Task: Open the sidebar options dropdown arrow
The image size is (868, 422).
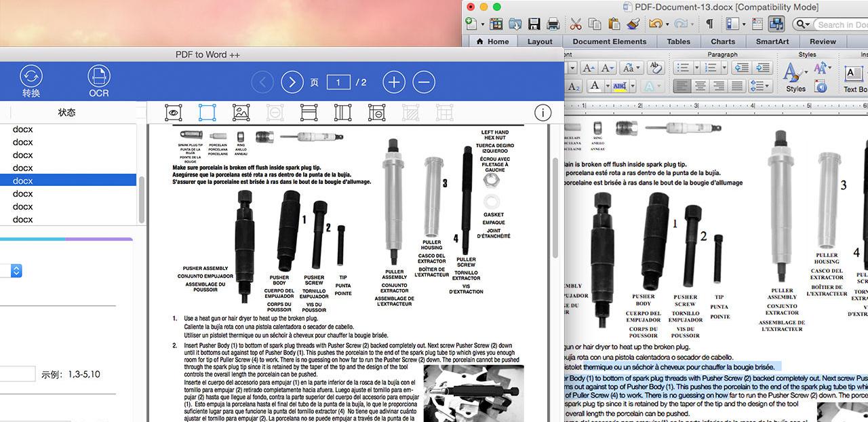Action: pyautogui.click(x=744, y=24)
